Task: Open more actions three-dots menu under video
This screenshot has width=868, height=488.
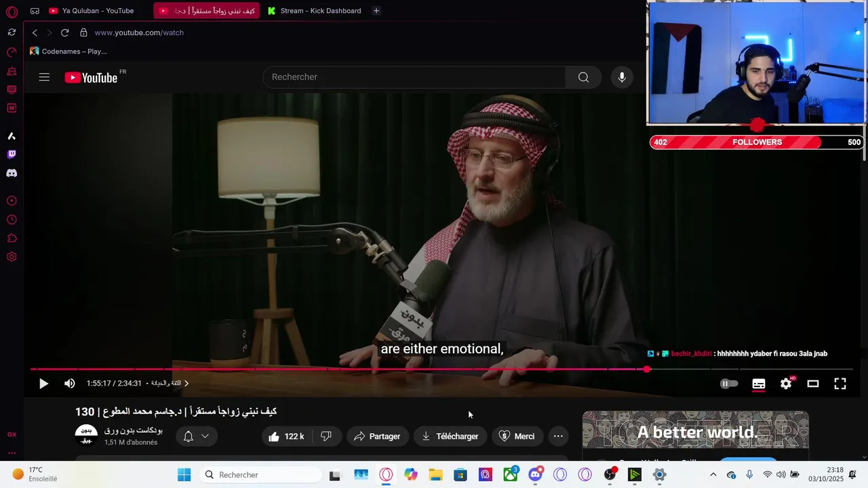Action: point(558,436)
